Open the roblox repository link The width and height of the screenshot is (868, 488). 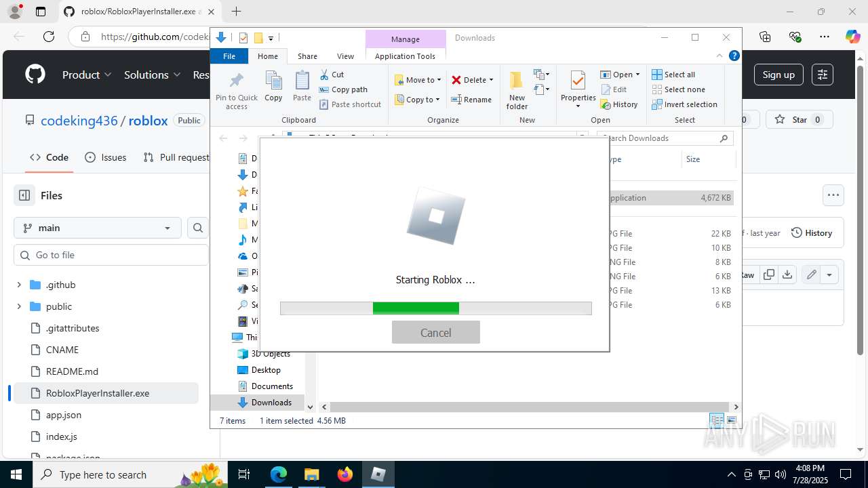148,121
